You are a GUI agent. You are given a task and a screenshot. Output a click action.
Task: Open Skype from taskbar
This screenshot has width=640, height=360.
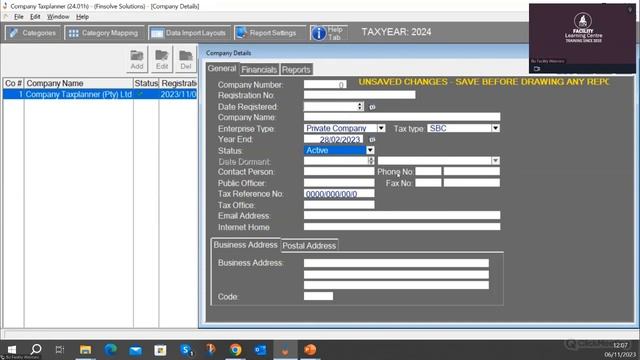coord(186,350)
